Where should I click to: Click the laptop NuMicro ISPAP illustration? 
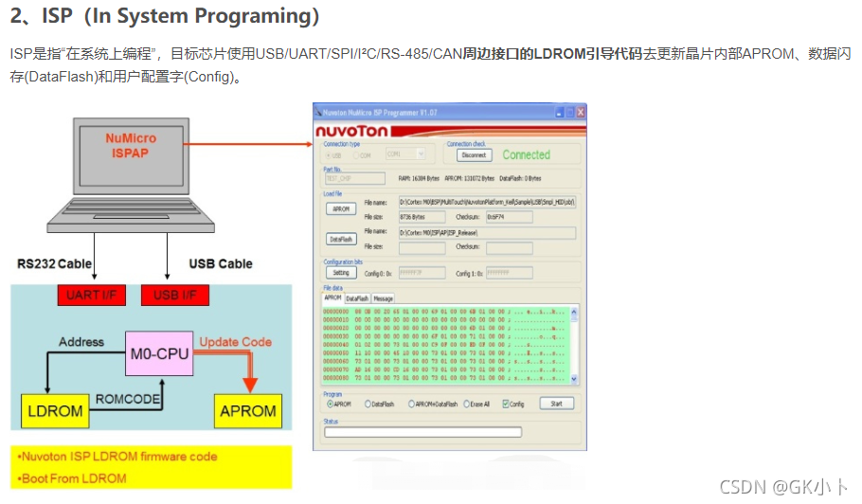131,174
